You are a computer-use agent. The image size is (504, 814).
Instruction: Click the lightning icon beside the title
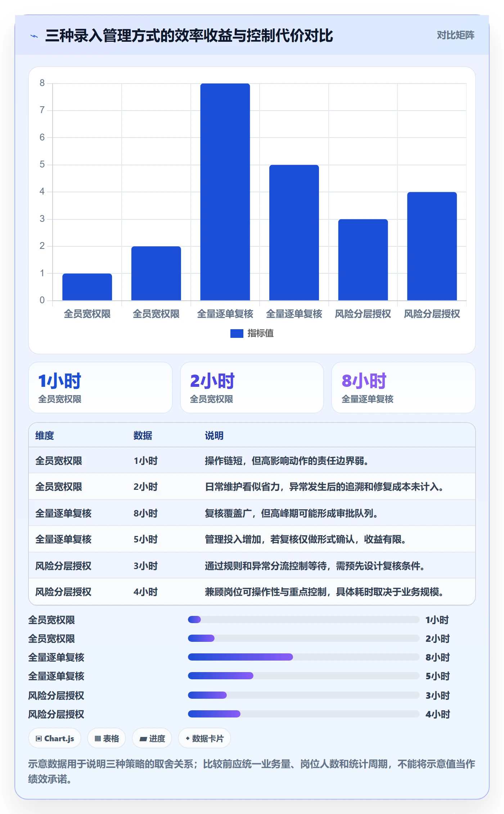(34, 36)
